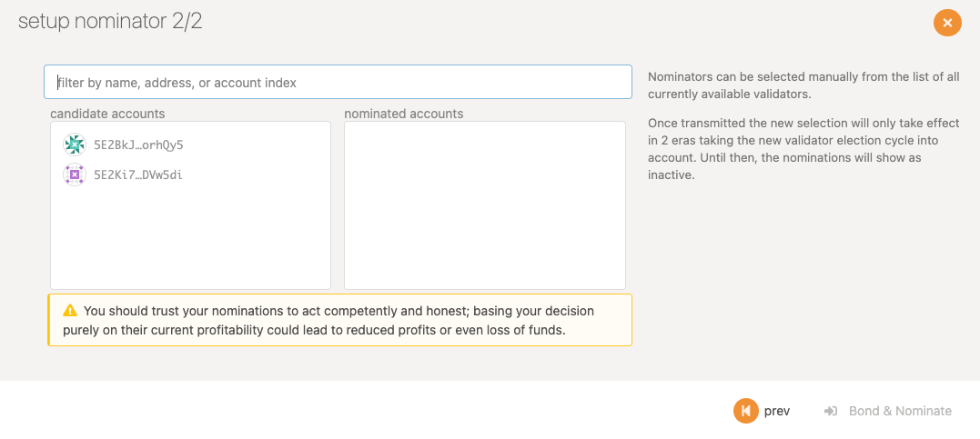Viewport: 980px width, 439px height.
Task: Click the green identicon for 5E2BkJ…orhQy5
Action: [x=75, y=145]
